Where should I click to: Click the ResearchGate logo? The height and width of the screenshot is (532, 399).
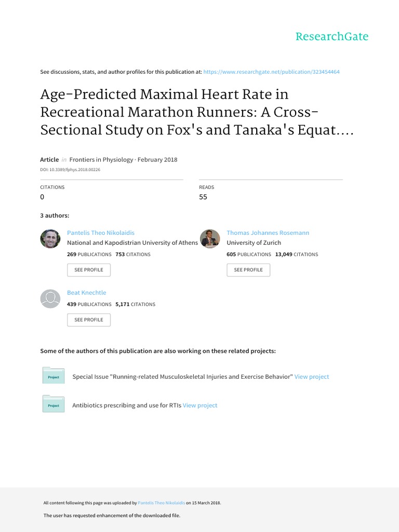point(331,36)
